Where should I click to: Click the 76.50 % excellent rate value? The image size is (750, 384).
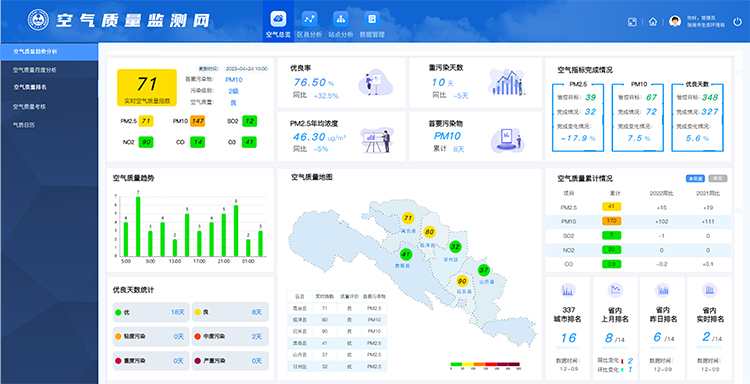313,83
